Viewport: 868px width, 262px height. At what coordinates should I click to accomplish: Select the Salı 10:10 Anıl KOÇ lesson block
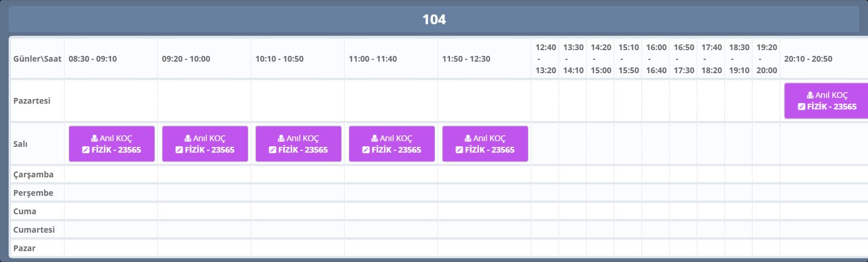(x=299, y=144)
